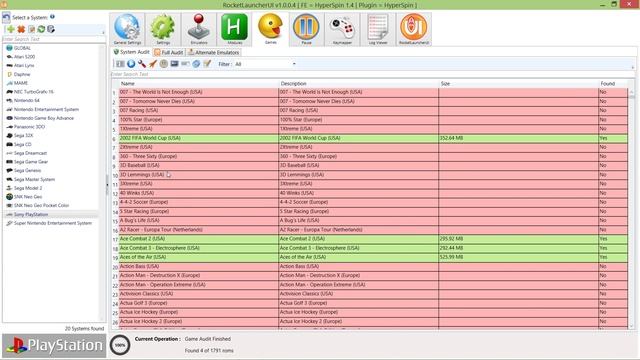Click the rocket launch game icon
640x360 pixels.
153,64
